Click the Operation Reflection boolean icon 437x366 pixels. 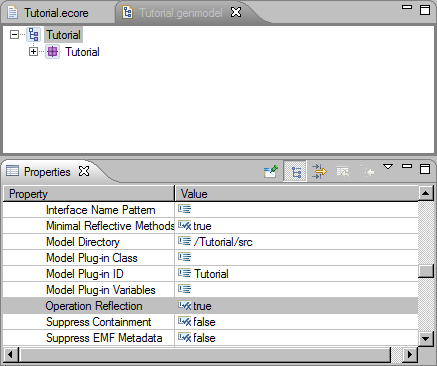(185, 305)
